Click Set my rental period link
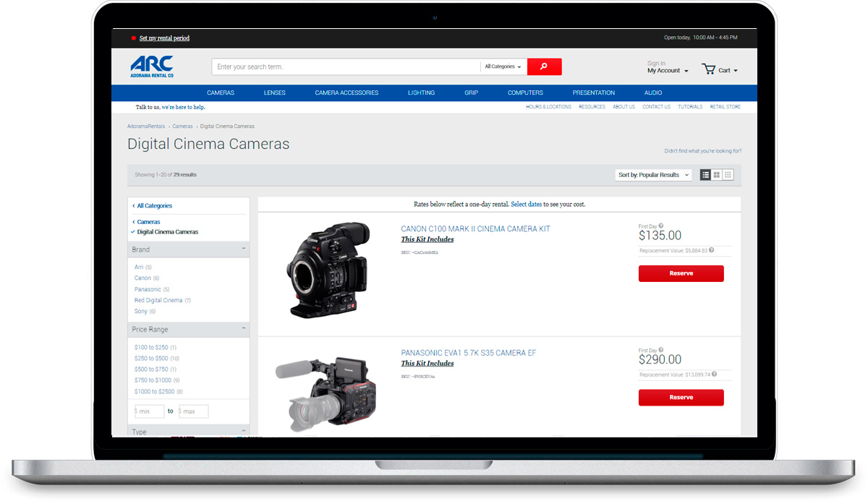This screenshot has width=868, height=501. tap(164, 38)
